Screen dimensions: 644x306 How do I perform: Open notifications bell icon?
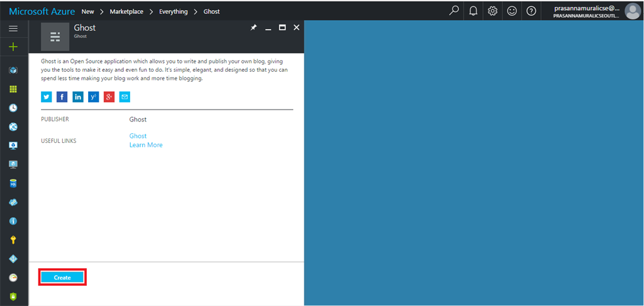(473, 11)
